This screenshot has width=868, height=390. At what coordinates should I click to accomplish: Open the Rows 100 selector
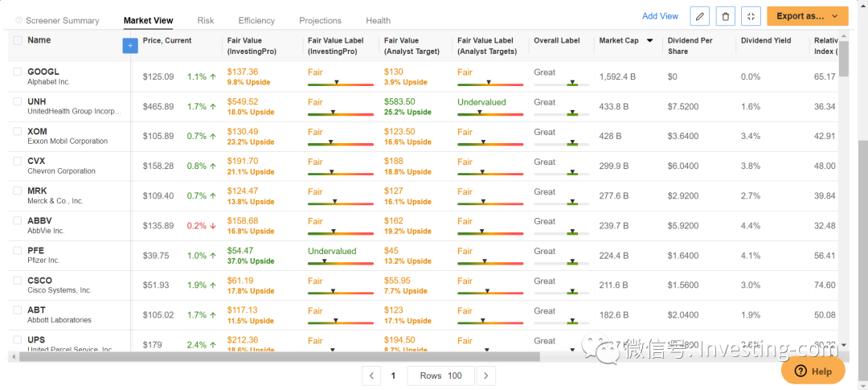click(440, 376)
